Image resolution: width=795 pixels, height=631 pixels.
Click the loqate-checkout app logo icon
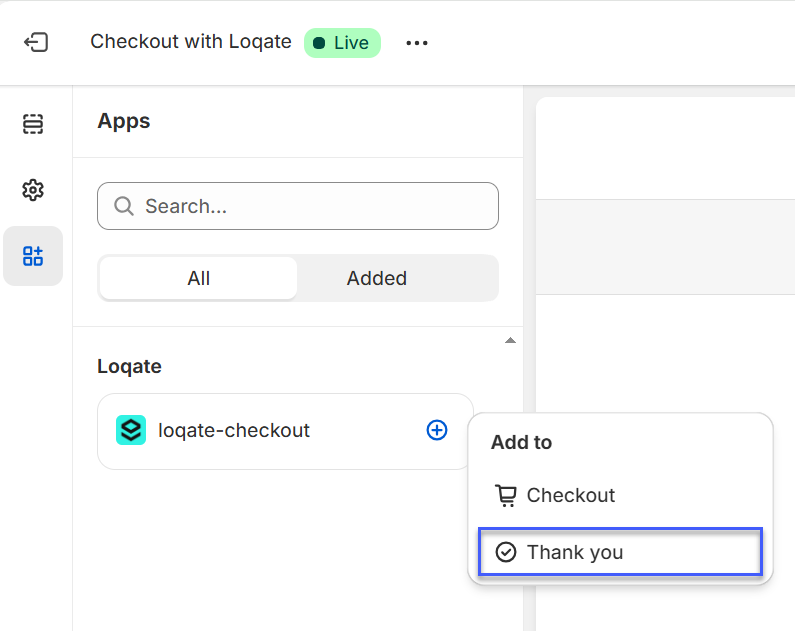131,430
